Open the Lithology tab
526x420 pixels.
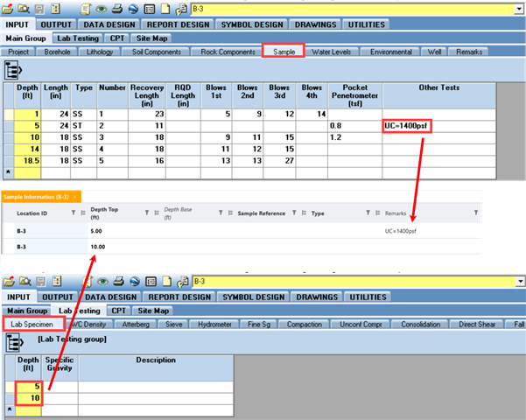coord(101,52)
